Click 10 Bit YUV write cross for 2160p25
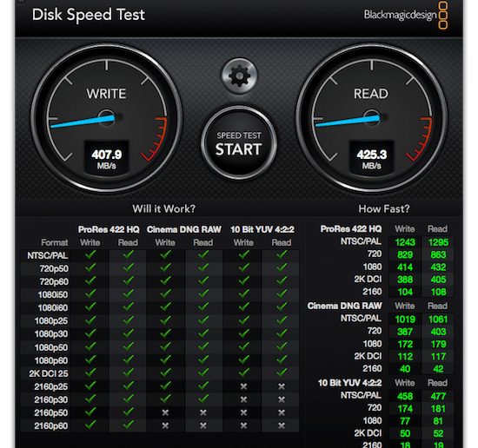 click(243, 386)
